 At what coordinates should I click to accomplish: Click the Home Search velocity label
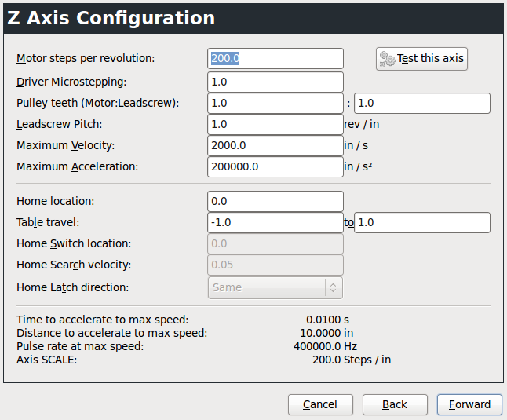74,265
